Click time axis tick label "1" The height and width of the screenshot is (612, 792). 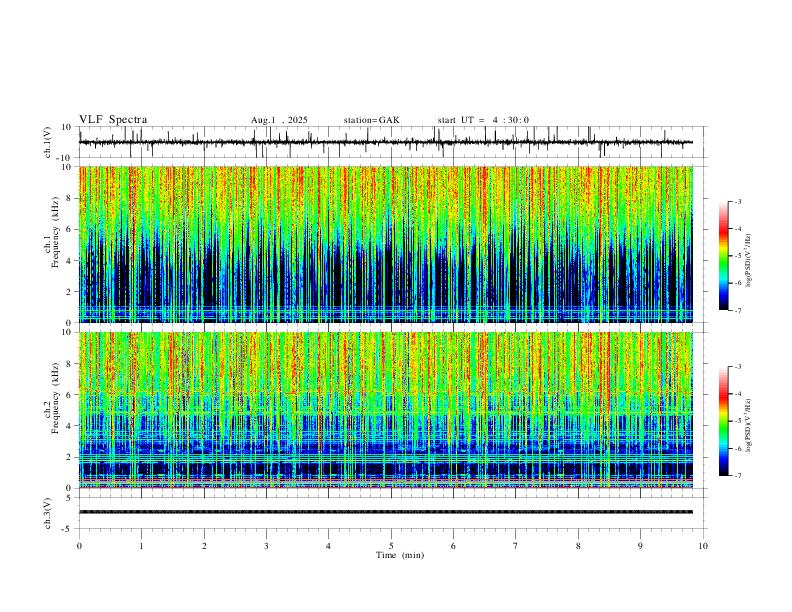point(142,546)
